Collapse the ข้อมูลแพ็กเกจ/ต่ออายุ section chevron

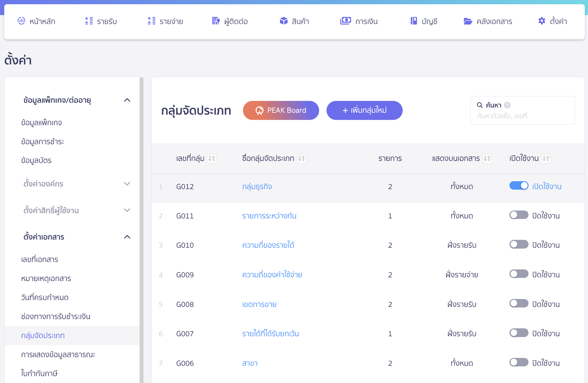pyautogui.click(x=127, y=100)
